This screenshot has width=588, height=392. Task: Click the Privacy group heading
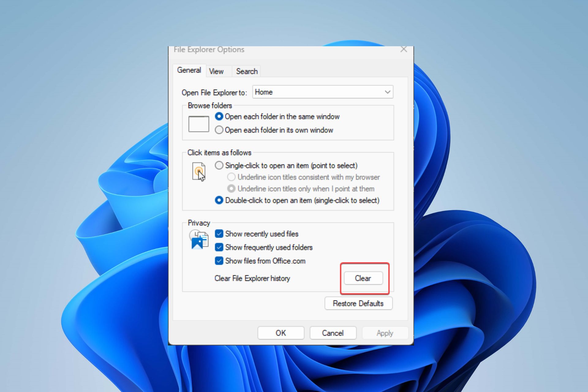click(x=199, y=223)
